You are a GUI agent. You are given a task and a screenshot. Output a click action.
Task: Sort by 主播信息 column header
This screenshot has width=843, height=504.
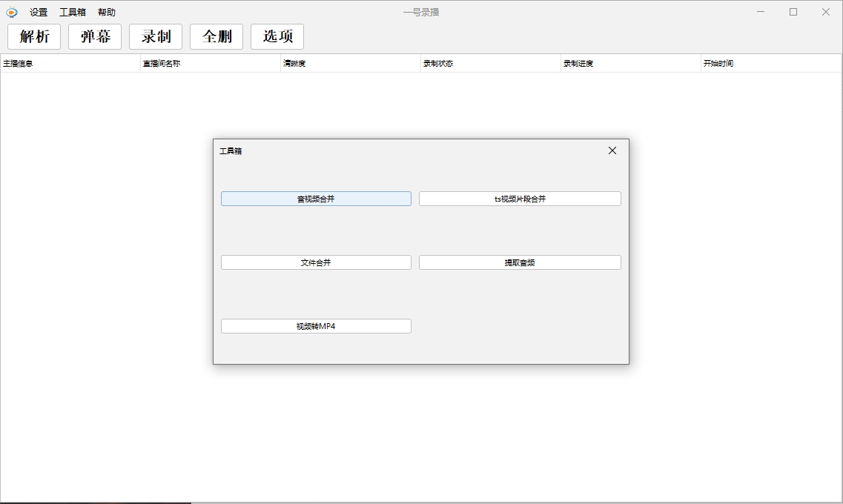pos(70,64)
